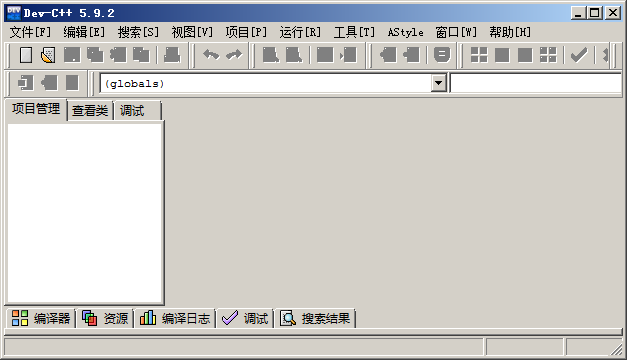Open the bottom 调试 tab with checkmark
This screenshot has width=627, height=360.
[245, 318]
